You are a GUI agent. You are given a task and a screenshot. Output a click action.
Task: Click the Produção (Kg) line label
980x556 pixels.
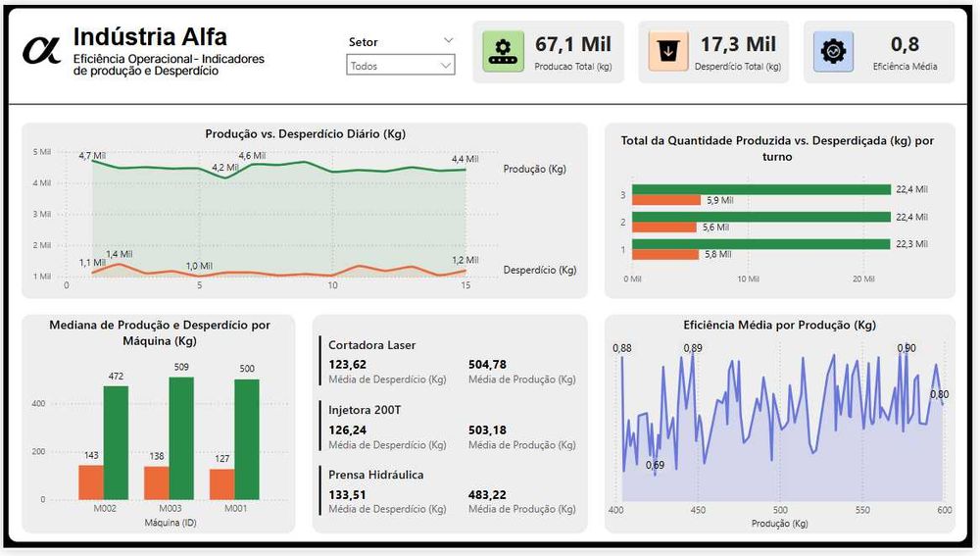point(535,169)
